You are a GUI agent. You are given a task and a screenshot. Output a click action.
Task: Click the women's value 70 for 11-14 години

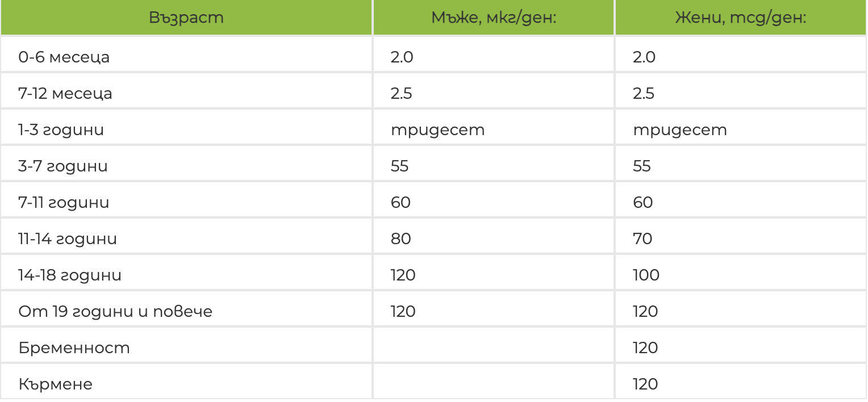pyautogui.click(x=642, y=239)
